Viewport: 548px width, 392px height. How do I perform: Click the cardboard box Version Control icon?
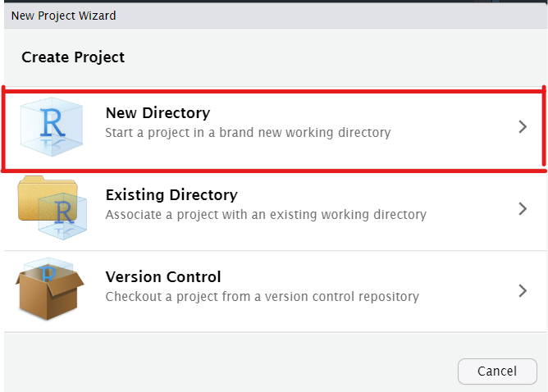tap(49, 289)
